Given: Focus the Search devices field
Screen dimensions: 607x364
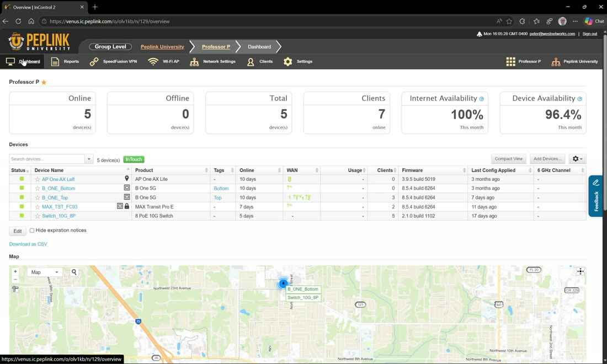Looking at the screenshot, I should point(47,159).
